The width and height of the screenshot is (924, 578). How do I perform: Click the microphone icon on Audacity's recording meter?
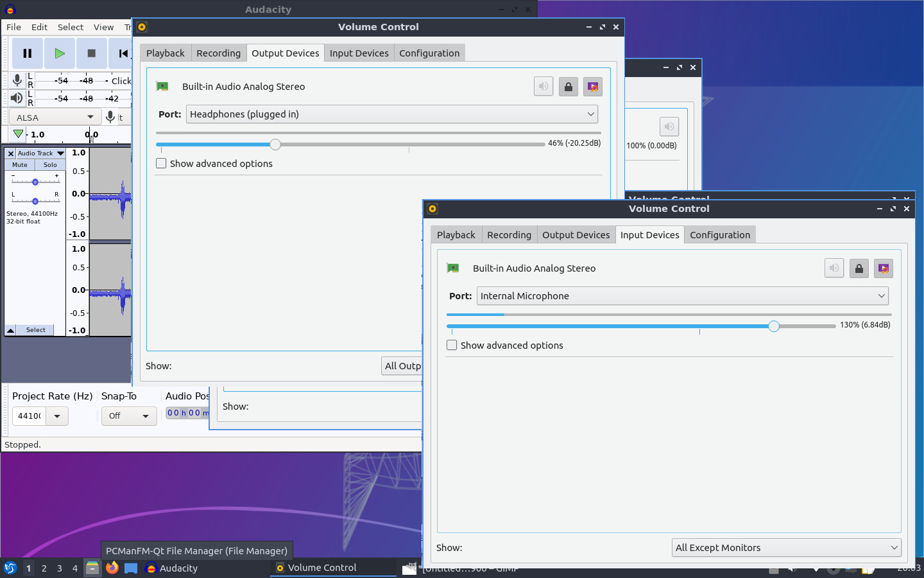tap(17, 80)
